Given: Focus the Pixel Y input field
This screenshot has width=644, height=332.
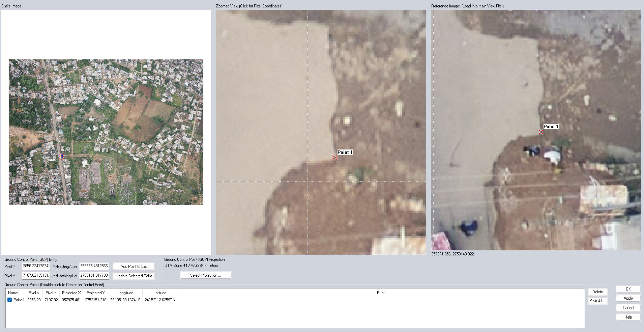Looking at the screenshot, I should [x=36, y=275].
